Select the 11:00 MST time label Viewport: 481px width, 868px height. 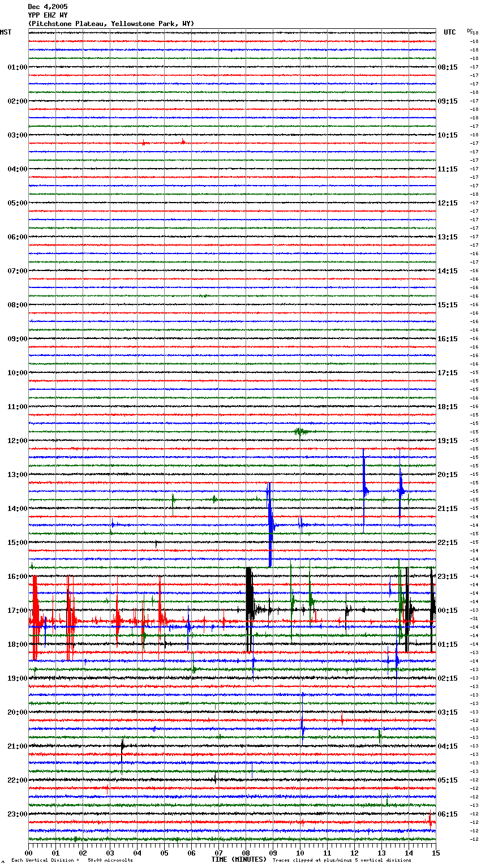pos(18,407)
